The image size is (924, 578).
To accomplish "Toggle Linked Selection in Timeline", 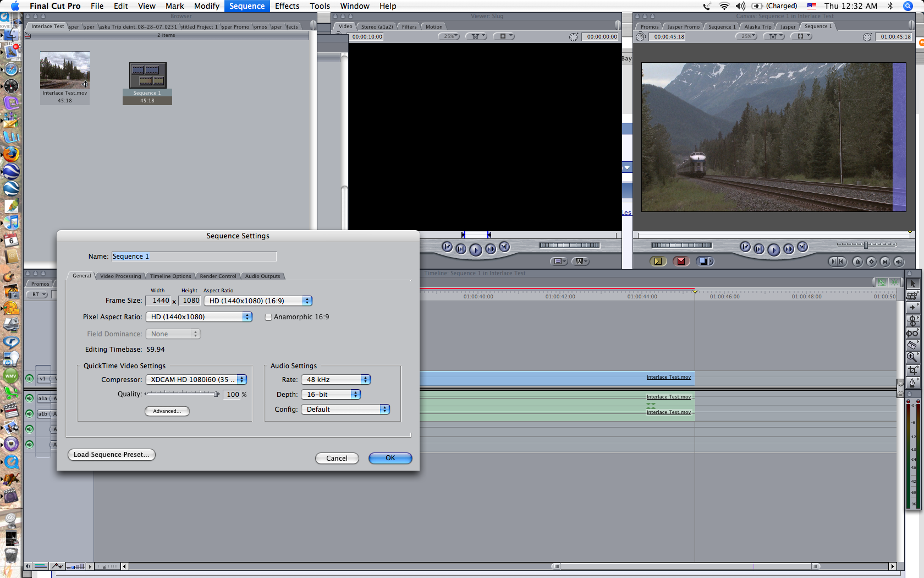I will point(882,282).
